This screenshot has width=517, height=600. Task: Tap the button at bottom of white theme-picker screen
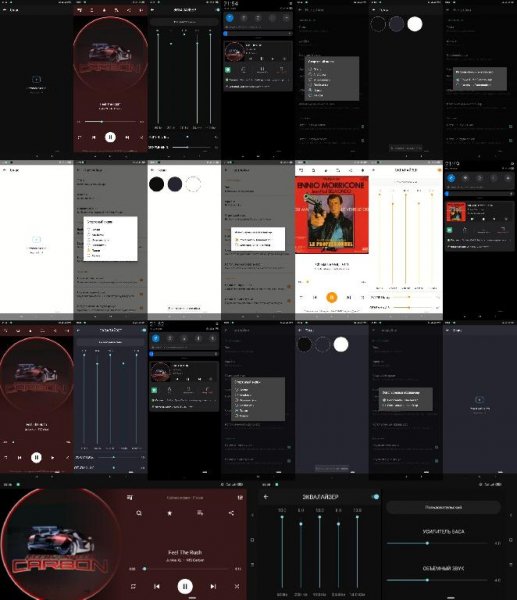pos(184,308)
